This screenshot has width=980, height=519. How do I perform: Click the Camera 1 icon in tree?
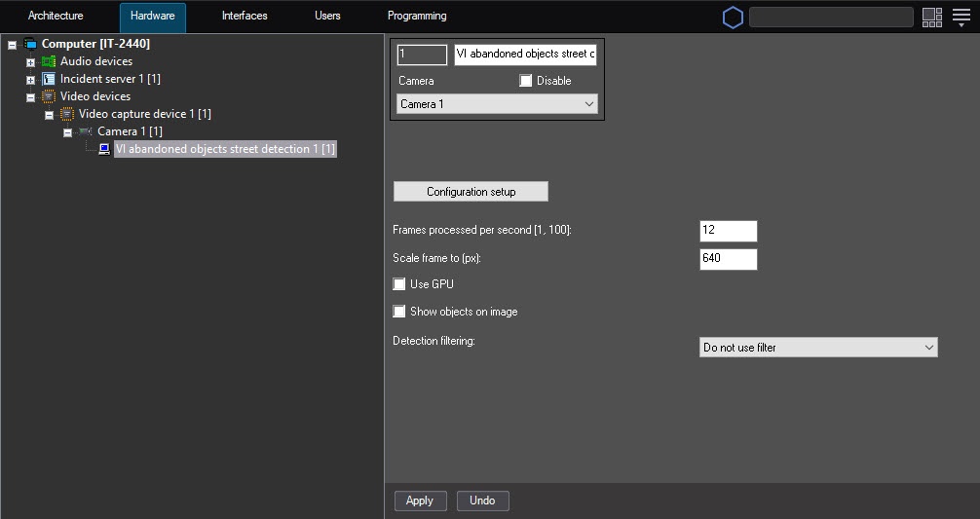point(86,131)
